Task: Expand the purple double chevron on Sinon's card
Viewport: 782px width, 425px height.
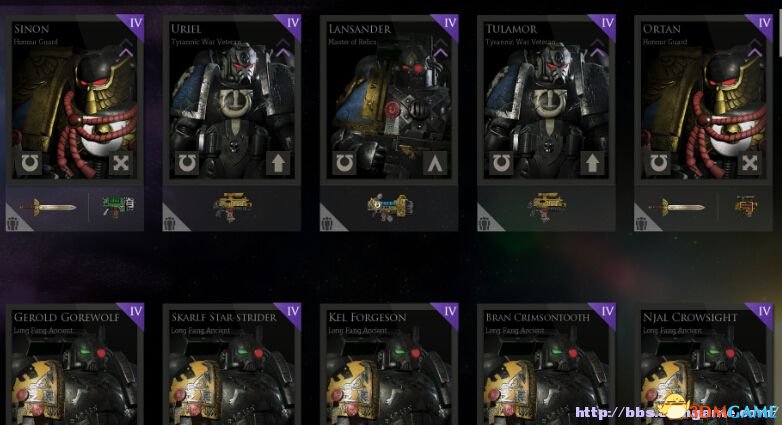Action: pyautogui.click(x=126, y=48)
